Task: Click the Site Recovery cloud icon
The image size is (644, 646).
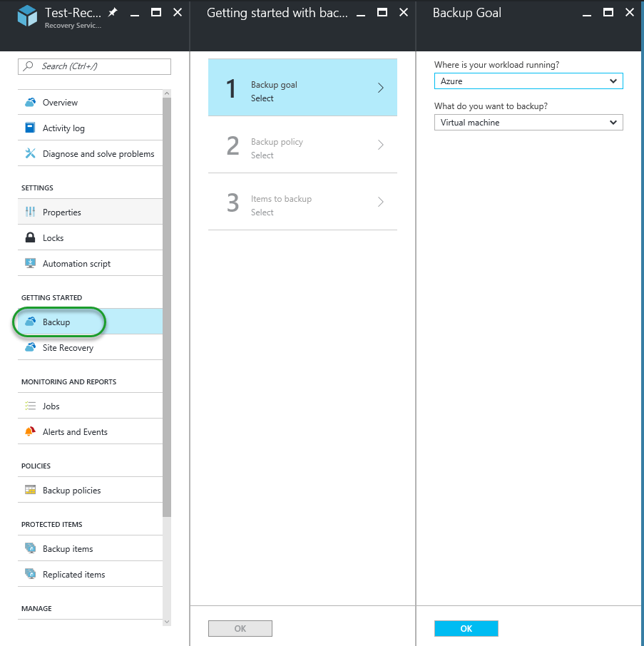Action: coord(29,347)
